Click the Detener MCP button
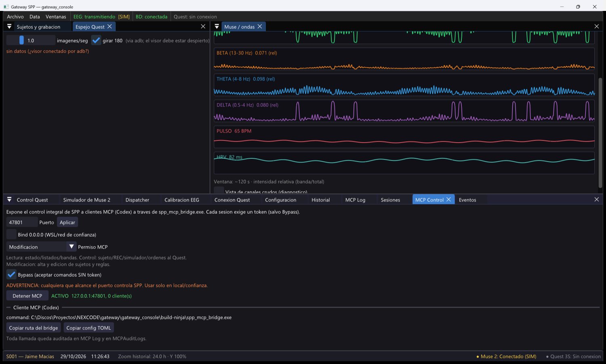606x364 pixels. (27, 296)
